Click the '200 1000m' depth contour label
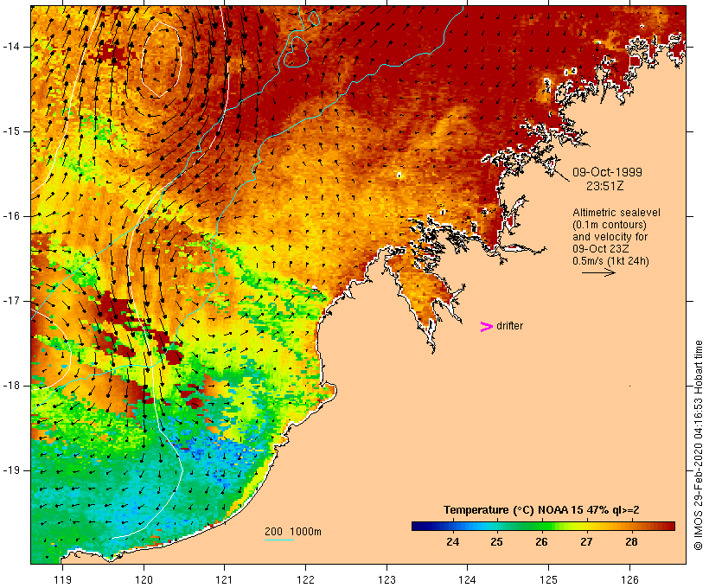Image resolution: width=709 pixels, height=588 pixels. tap(293, 532)
